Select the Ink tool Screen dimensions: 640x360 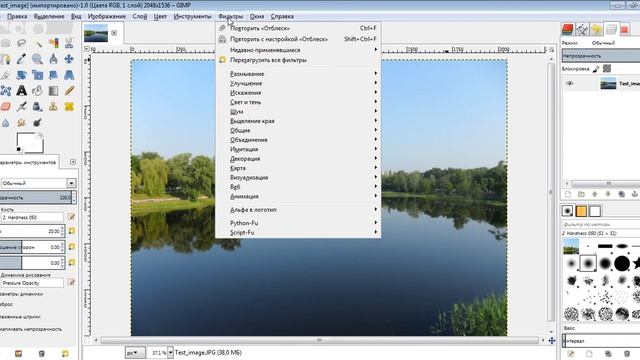(x=38, y=107)
